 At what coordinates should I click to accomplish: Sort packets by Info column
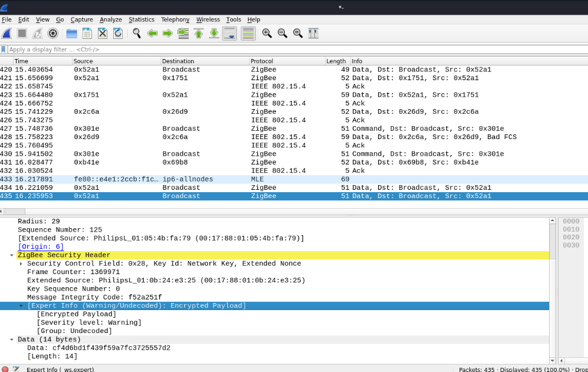(469, 61)
